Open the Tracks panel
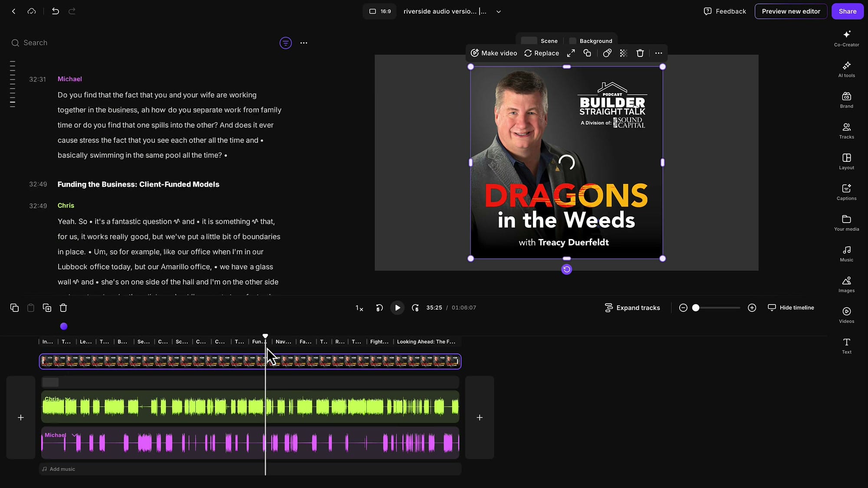 846,131
